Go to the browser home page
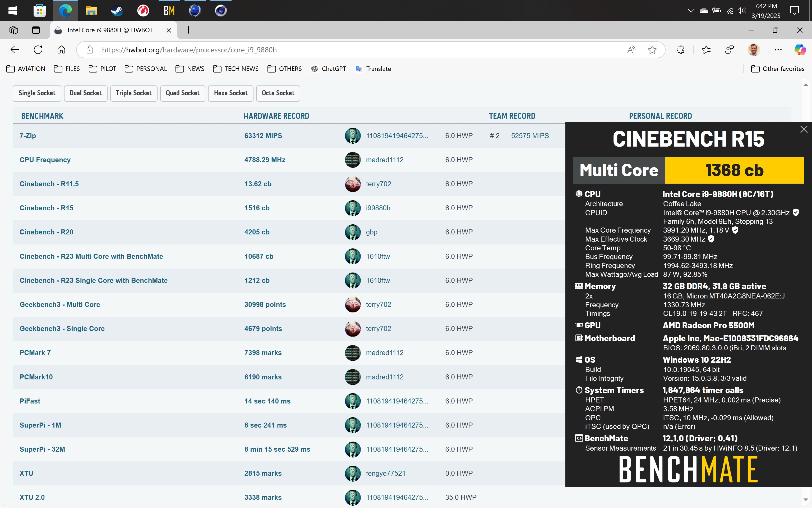The height and width of the screenshot is (508, 812). [61, 50]
